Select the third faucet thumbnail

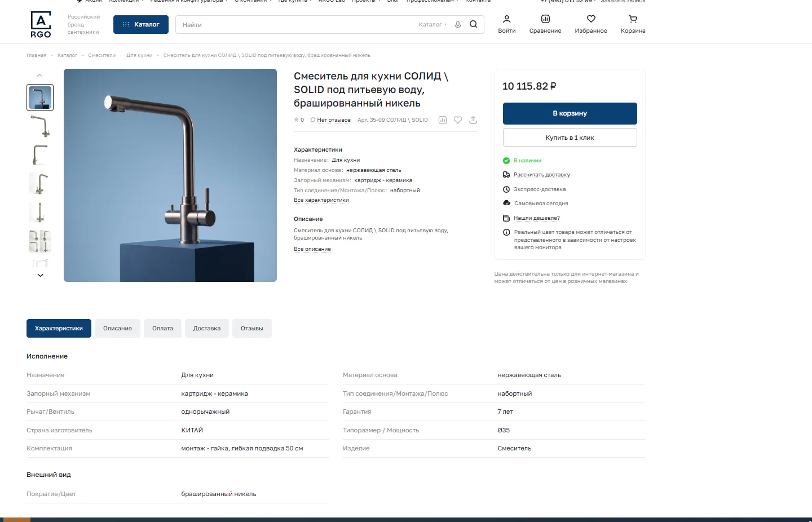click(40, 155)
